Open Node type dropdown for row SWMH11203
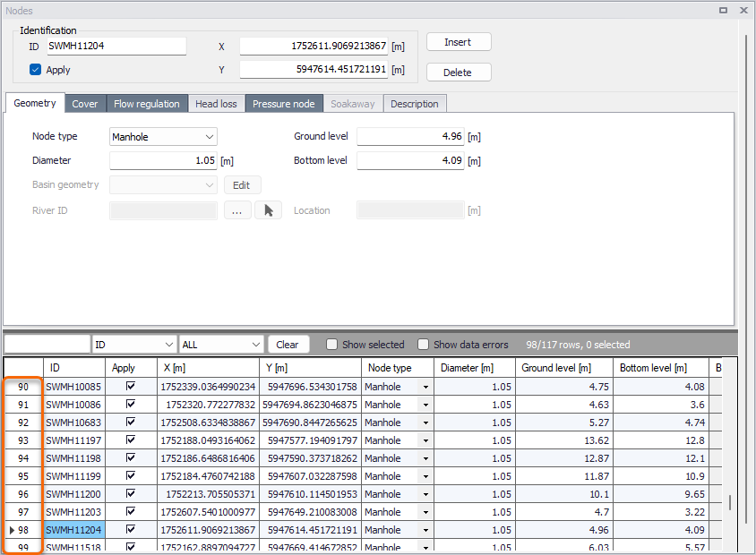This screenshot has height=555, width=756. 425,512
